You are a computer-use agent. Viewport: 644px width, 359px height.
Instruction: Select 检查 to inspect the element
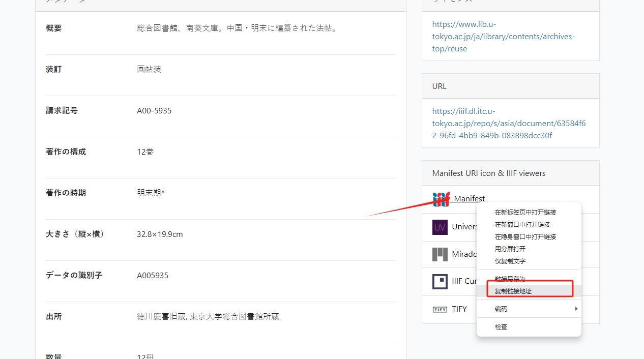(501, 327)
